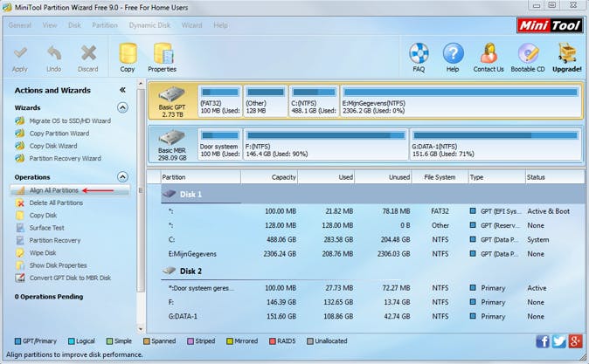Viewport: 589px width, 364px height.
Task: Click the Convert GPT Disk to MBR icon
Action: [20, 278]
